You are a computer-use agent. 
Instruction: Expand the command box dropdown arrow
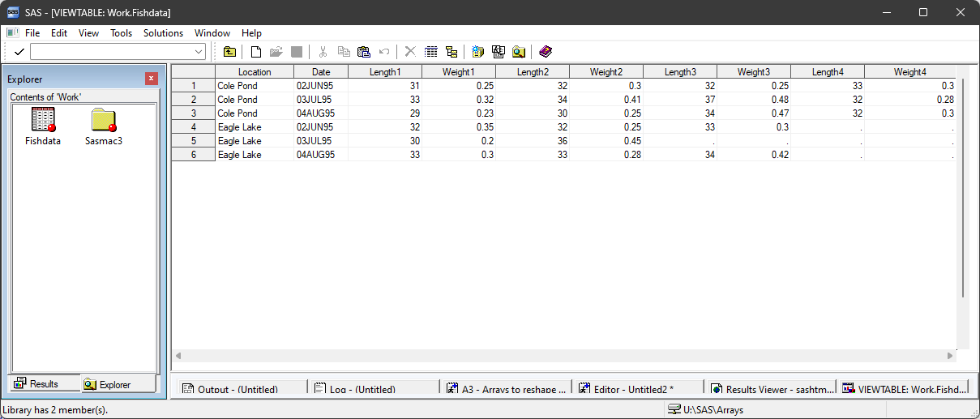tap(199, 52)
